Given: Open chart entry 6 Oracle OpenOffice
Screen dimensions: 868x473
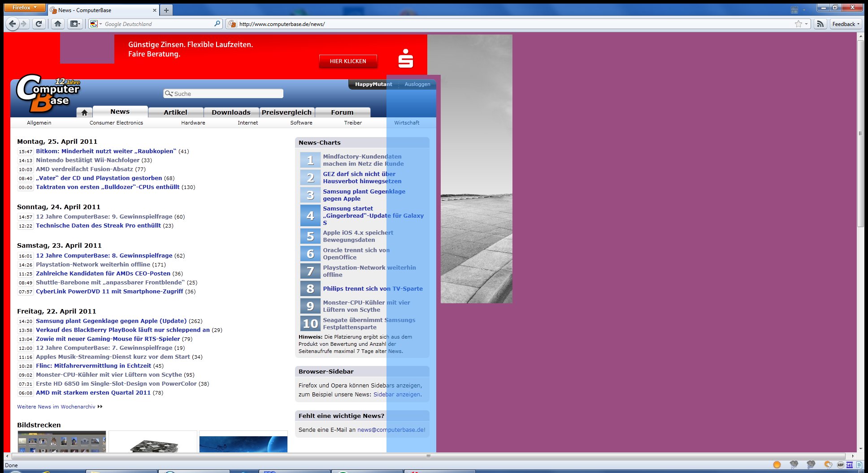Looking at the screenshot, I should tap(356, 254).
